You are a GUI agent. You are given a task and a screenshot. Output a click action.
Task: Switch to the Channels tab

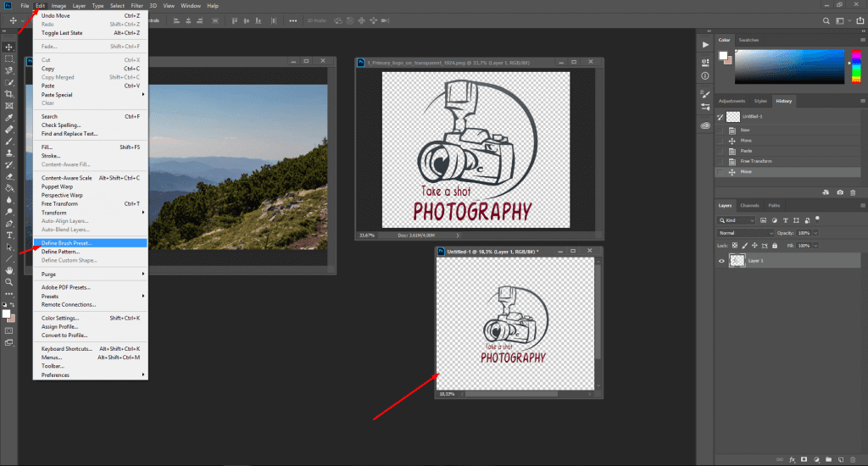(x=749, y=205)
